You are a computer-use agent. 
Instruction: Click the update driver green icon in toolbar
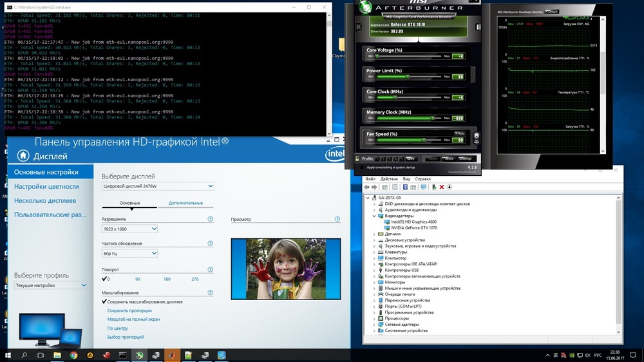434,187
